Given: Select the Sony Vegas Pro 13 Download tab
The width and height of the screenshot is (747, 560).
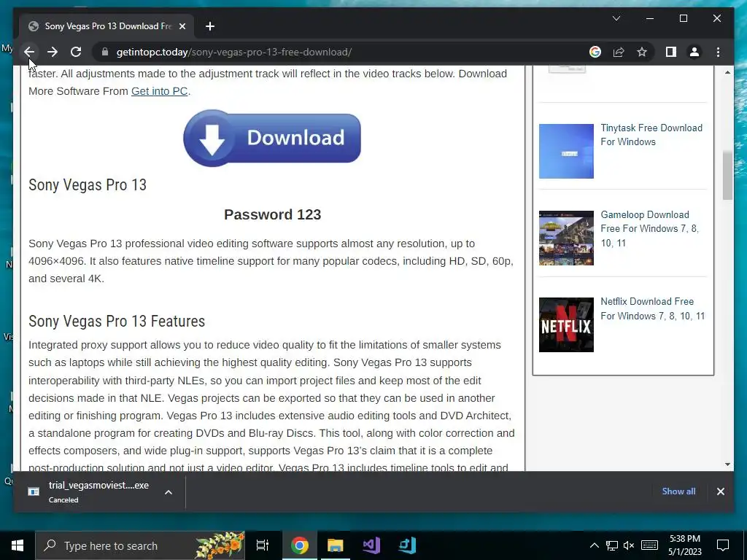Looking at the screenshot, I should click(107, 26).
